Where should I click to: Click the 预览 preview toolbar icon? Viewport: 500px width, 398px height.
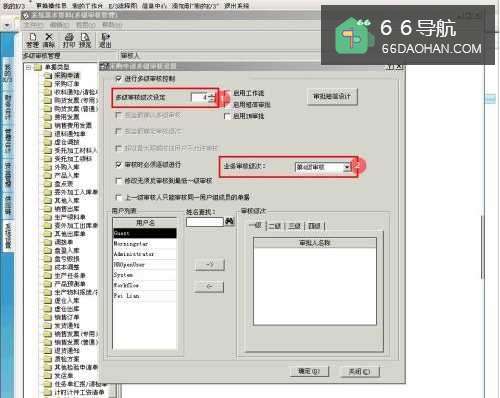(x=85, y=40)
